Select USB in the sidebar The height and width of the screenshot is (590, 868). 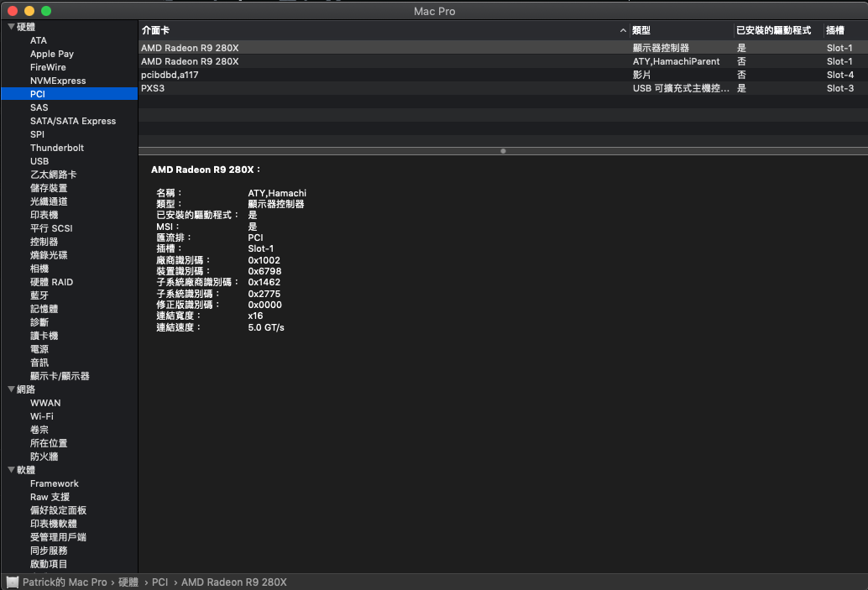(39, 161)
